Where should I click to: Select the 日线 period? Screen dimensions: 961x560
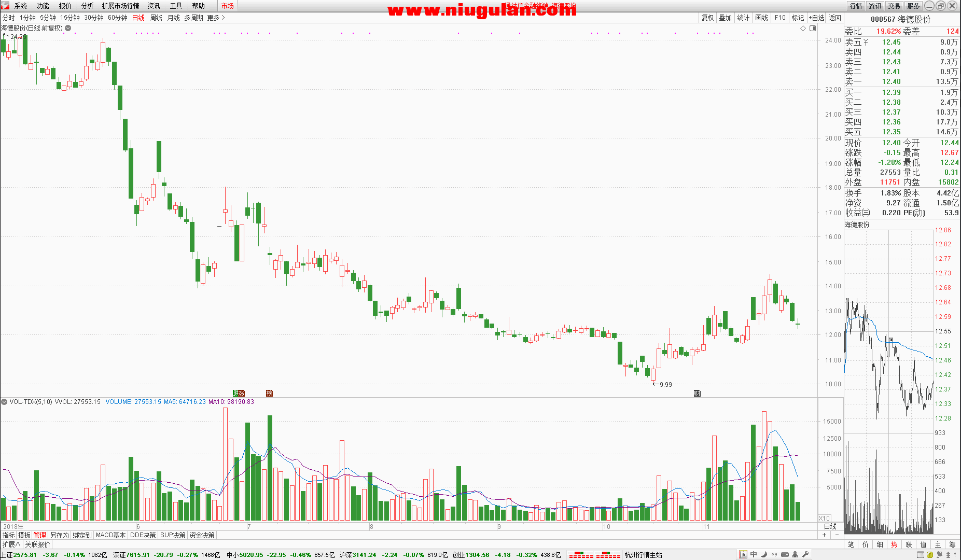[x=138, y=18]
